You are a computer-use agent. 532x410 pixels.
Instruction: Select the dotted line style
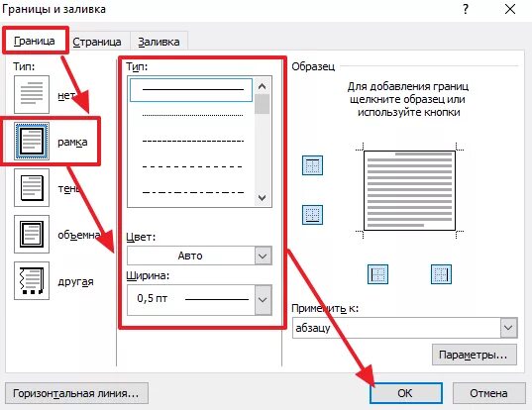pyautogui.click(x=192, y=115)
